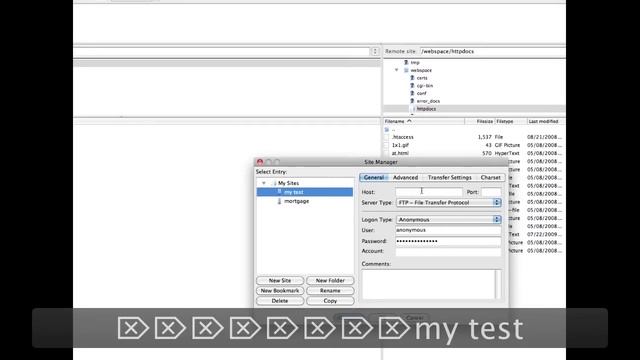Open the Server Type dropdown

point(449,202)
